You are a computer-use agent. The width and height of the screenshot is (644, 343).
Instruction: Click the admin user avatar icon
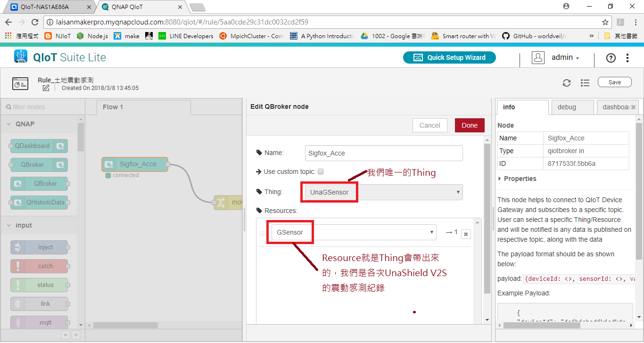coord(538,57)
